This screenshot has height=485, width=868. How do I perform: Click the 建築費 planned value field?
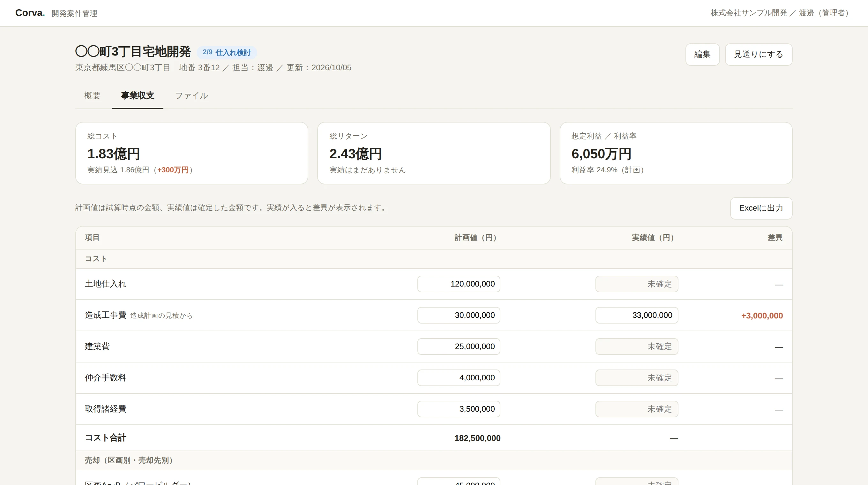[x=459, y=347]
